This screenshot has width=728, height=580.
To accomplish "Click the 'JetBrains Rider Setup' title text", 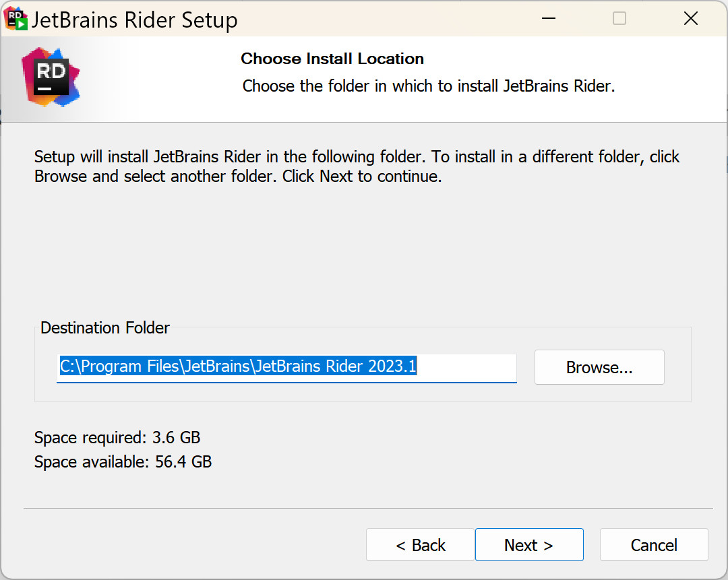I will point(134,20).
